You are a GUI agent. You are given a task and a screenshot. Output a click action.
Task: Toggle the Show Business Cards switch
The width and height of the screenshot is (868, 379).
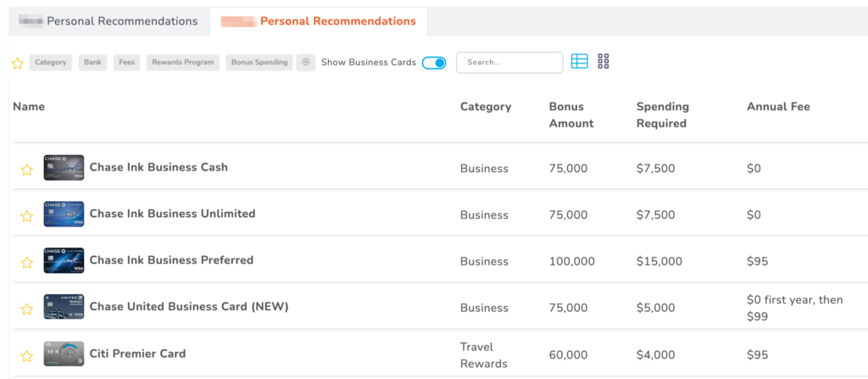point(434,63)
